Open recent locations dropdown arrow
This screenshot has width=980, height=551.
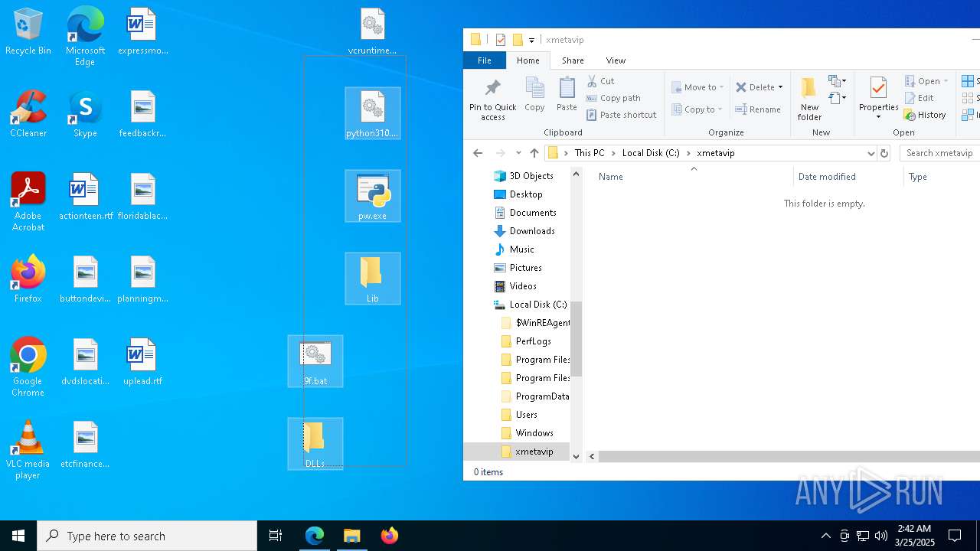coord(518,153)
